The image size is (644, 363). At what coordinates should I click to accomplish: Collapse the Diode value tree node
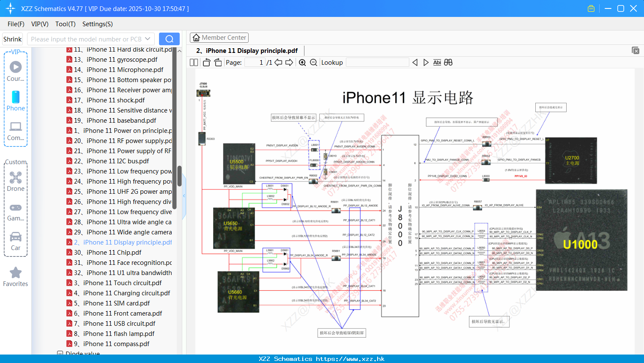tap(60, 353)
